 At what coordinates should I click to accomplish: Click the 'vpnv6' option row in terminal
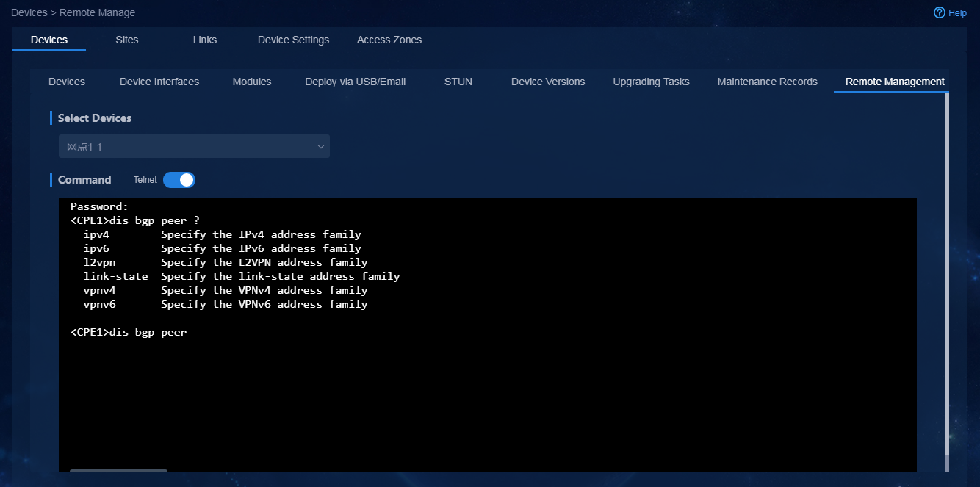click(226, 304)
